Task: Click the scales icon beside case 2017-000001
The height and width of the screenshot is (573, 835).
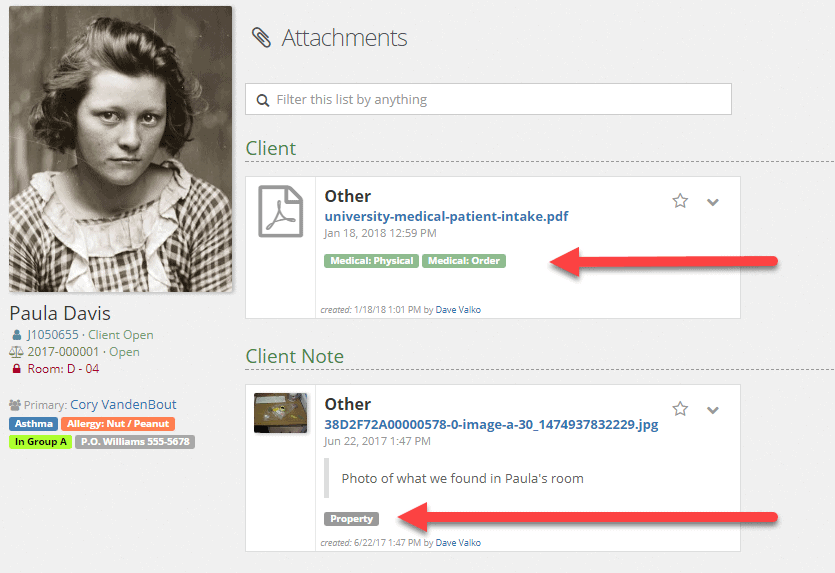Action: pos(16,352)
